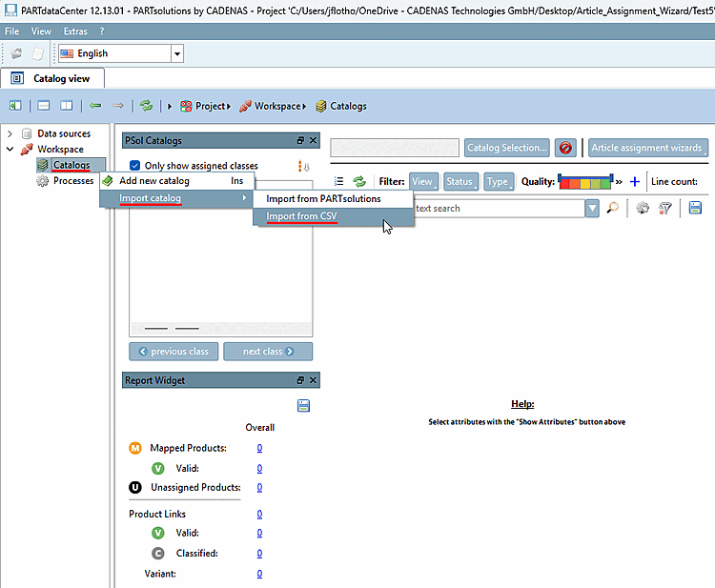Click the horizontal split layout icon
715x588 pixels.
[x=43, y=106]
